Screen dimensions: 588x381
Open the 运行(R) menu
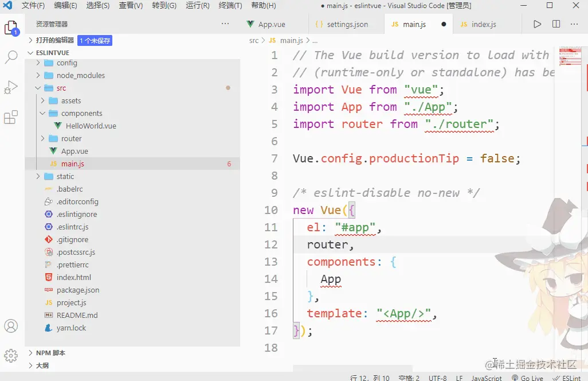[x=198, y=5]
